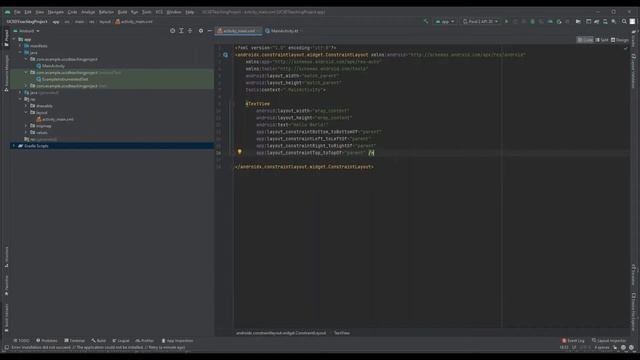Screen dimensions: 640x360
Task: Collapse the layout folder
Action: [x=26, y=113]
